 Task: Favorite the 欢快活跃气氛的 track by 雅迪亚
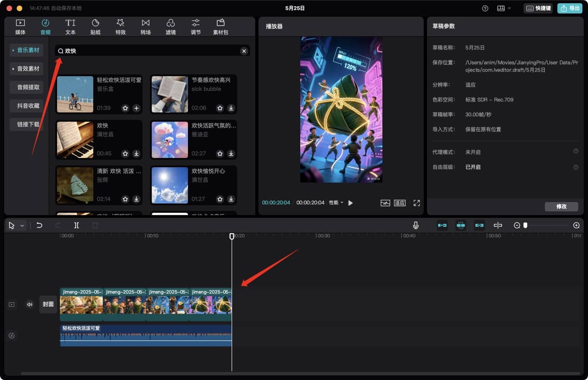coord(220,154)
